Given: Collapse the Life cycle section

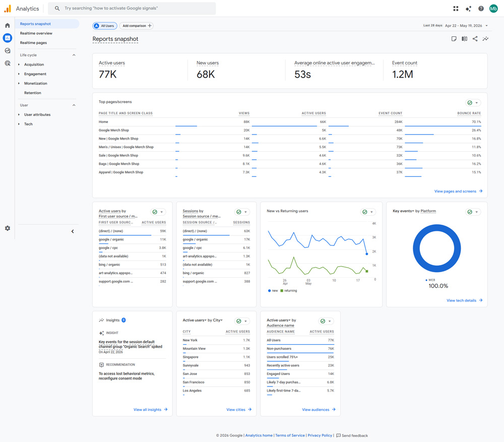Looking at the screenshot, I should pyautogui.click(x=74, y=55).
